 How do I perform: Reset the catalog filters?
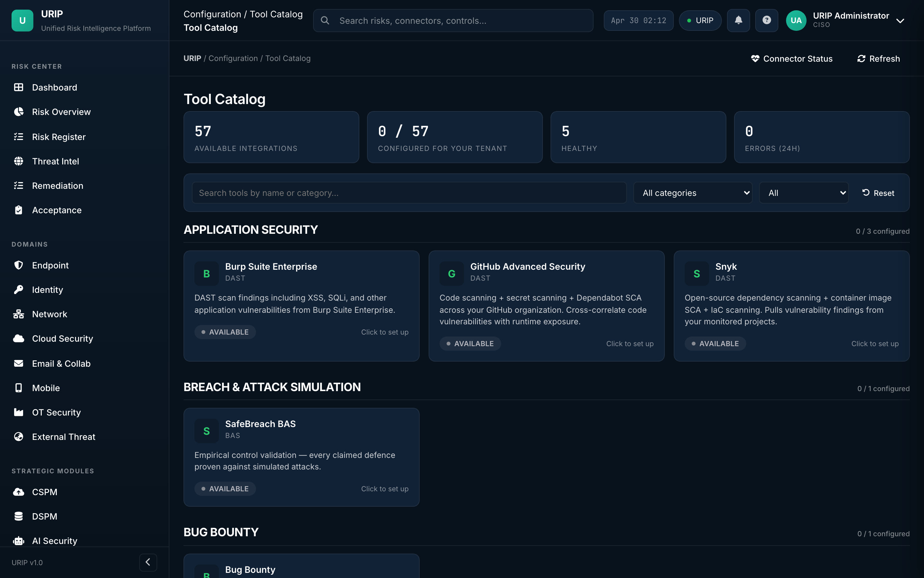(x=878, y=193)
